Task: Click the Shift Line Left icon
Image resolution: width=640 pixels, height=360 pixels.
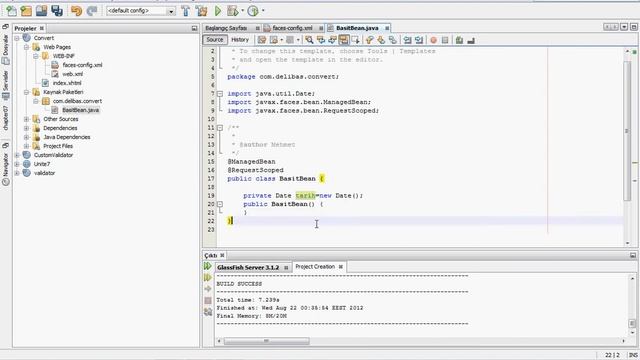Action: point(407,40)
